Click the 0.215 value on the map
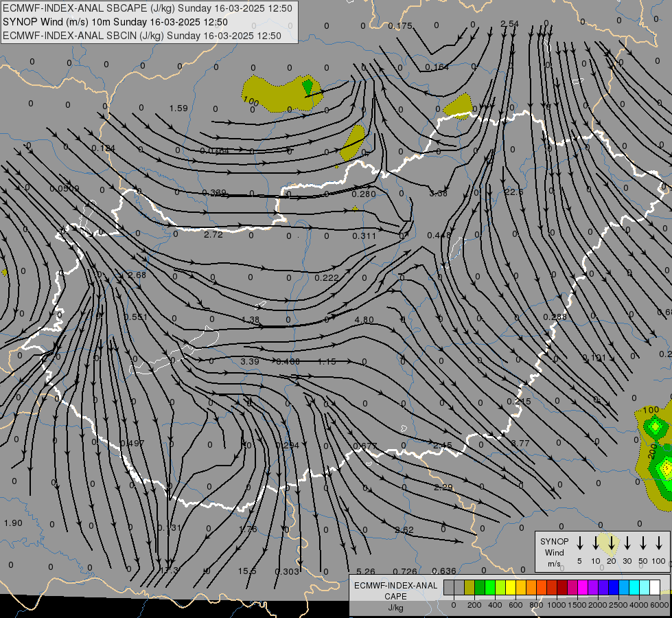672x618 pixels. point(519,402)
